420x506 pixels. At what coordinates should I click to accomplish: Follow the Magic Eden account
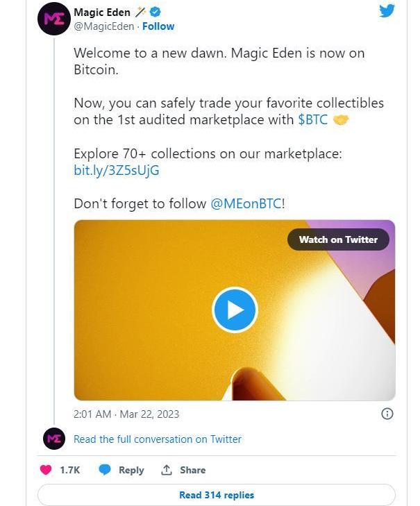click(158, 26)
